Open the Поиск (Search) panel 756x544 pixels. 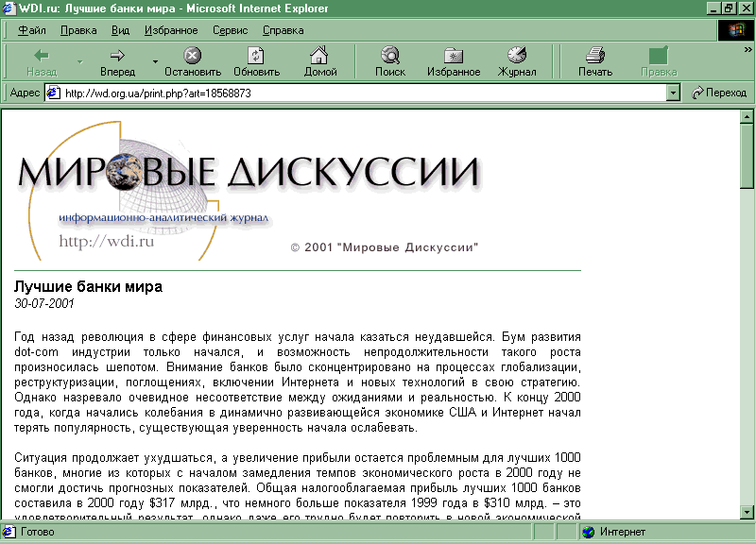[x=389, y=56]
